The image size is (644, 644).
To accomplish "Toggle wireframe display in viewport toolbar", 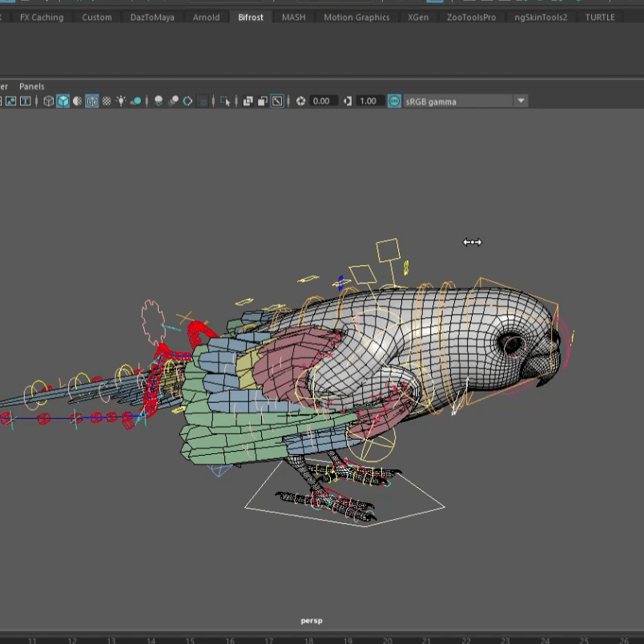I will (49, 101).
